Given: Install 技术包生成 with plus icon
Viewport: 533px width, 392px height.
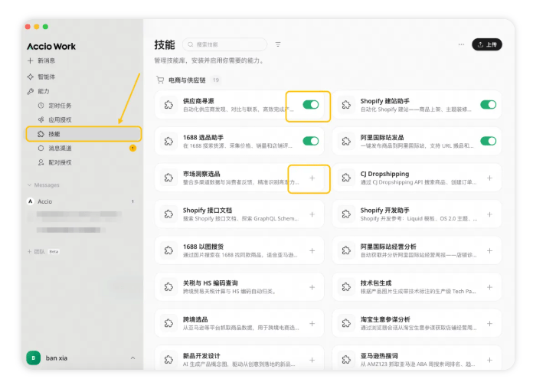Looking at the screenshot, I should coord(489,287).
